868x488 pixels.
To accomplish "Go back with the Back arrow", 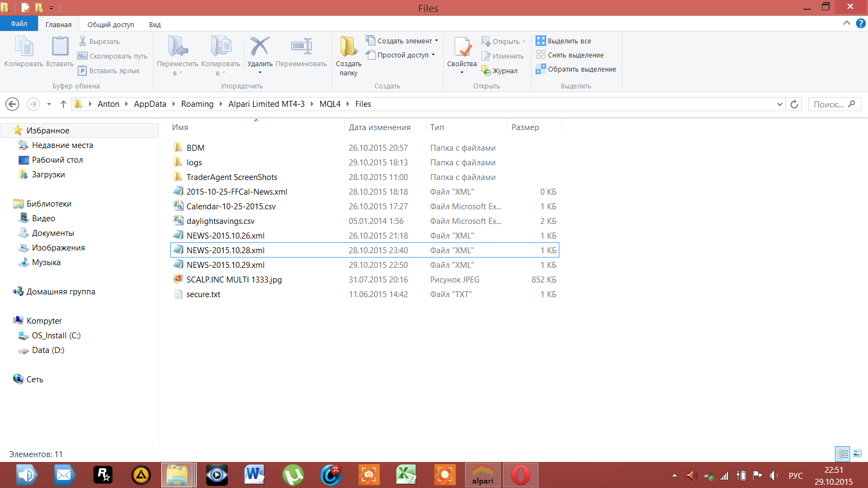I will tap(12, 104).
